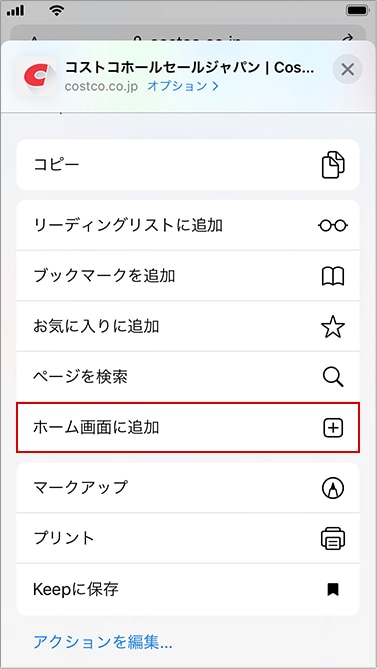Select コピー from the share menu
Image resolution: width=377 pixels, height=669 pixels.
pos(188,164)
